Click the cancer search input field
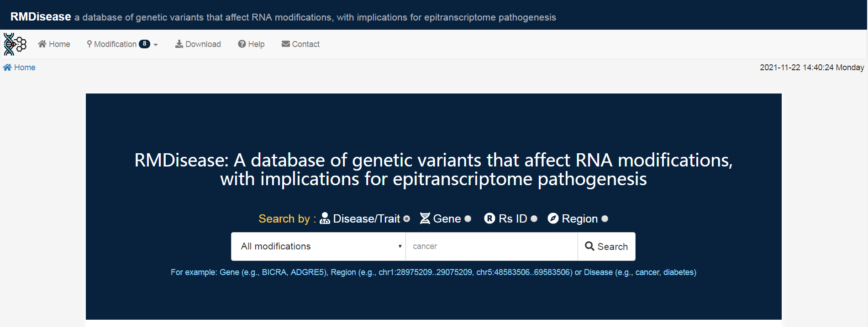 tap(492, 246)
